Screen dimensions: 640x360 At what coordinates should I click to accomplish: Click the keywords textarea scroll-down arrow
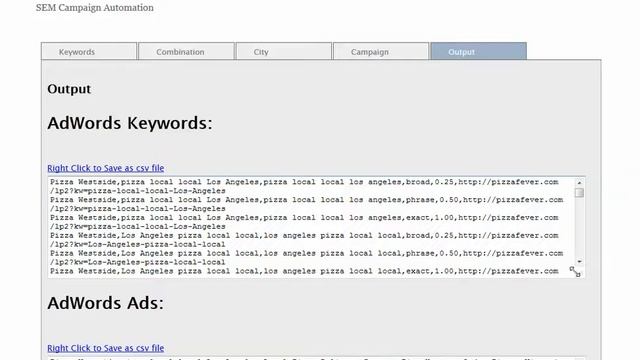579,261
